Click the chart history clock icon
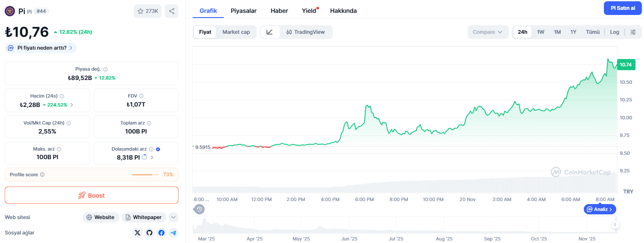This screenshot has width=644, height=243. pyautogui.click(x=199, y=209)
